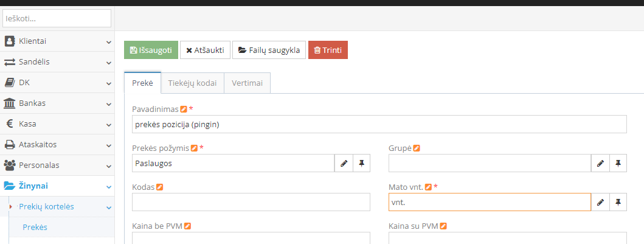
Task: Click the pin icon beside Mato vnt.
Action: coord(618,203)
